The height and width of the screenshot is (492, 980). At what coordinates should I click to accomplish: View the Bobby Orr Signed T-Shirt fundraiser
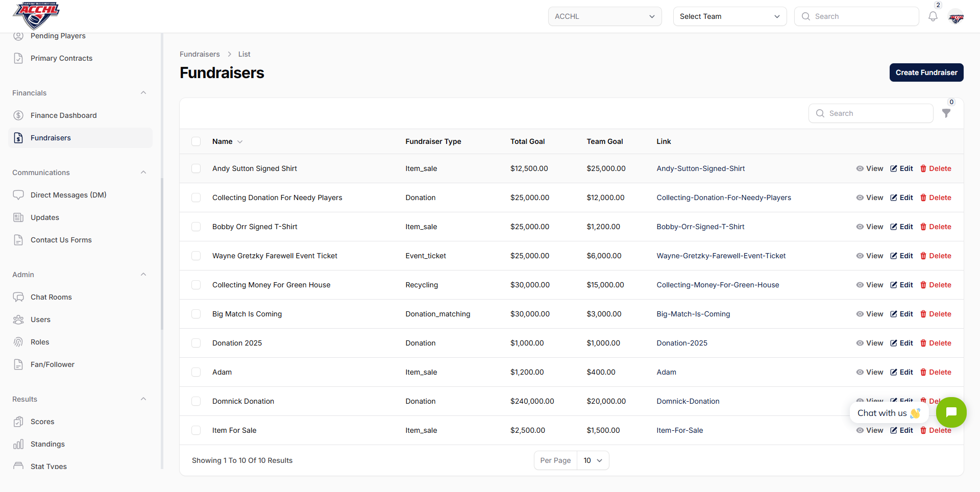click(870, 227)
